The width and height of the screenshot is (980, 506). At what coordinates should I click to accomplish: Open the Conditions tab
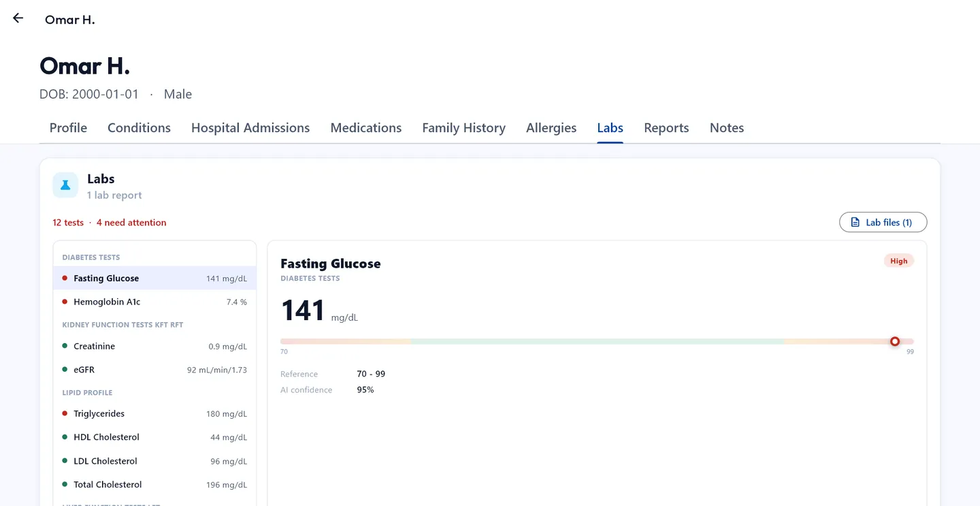click(139, 128)
